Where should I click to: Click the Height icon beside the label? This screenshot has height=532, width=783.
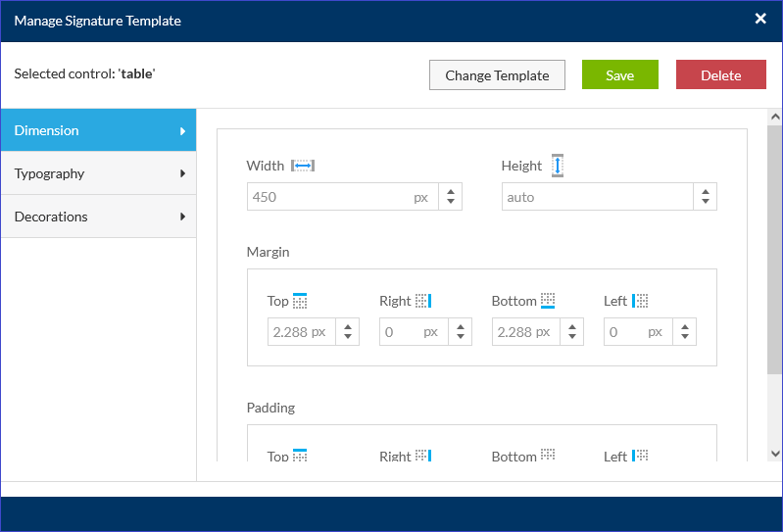tap(558, 166)
